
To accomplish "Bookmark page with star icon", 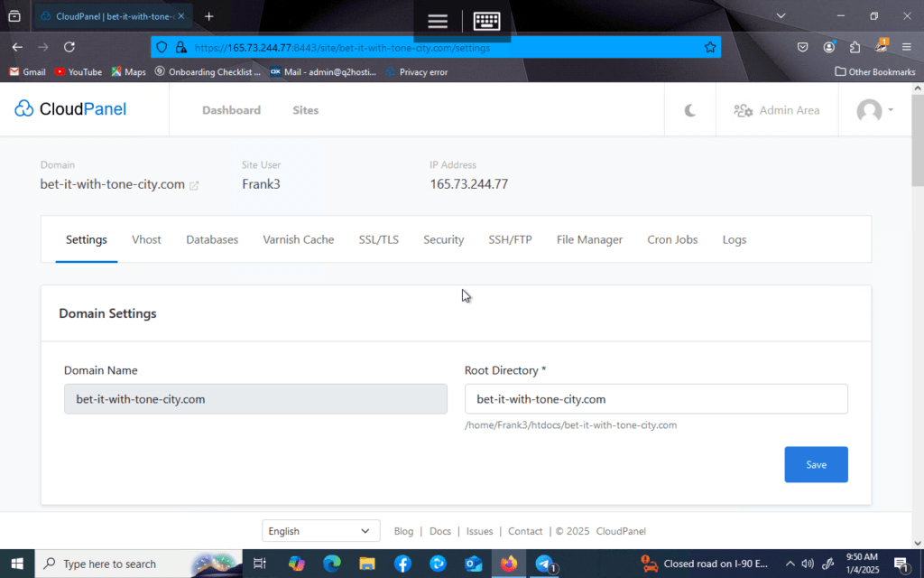I will (x=710, y=47).
